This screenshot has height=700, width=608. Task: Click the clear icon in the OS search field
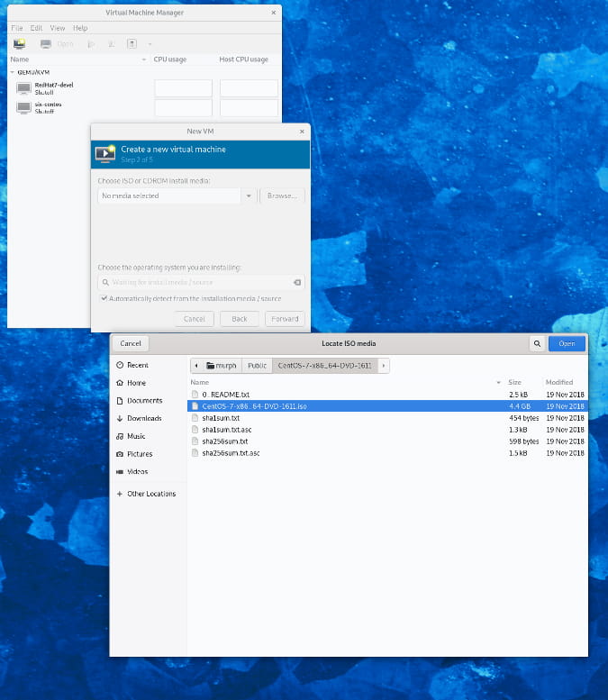tap(296, 282)
